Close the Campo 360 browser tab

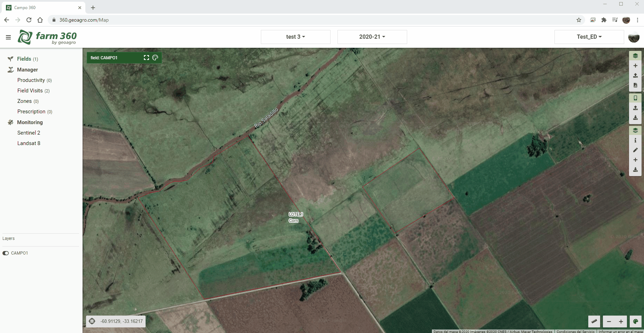point(80,7)
